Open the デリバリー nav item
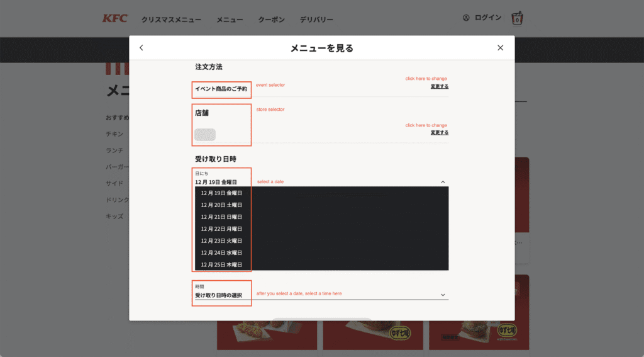The width and height of the screenshot is (644, 357). 316,20
